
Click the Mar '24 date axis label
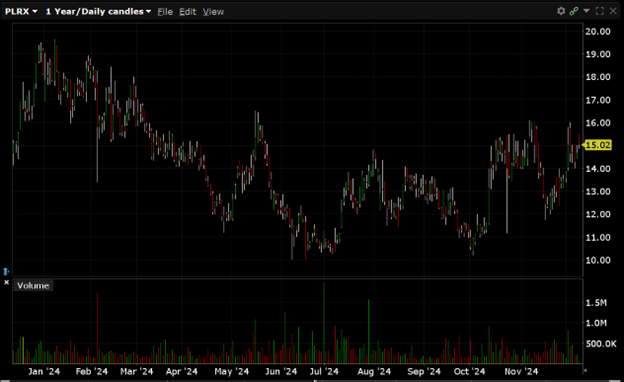coord(136,372)
